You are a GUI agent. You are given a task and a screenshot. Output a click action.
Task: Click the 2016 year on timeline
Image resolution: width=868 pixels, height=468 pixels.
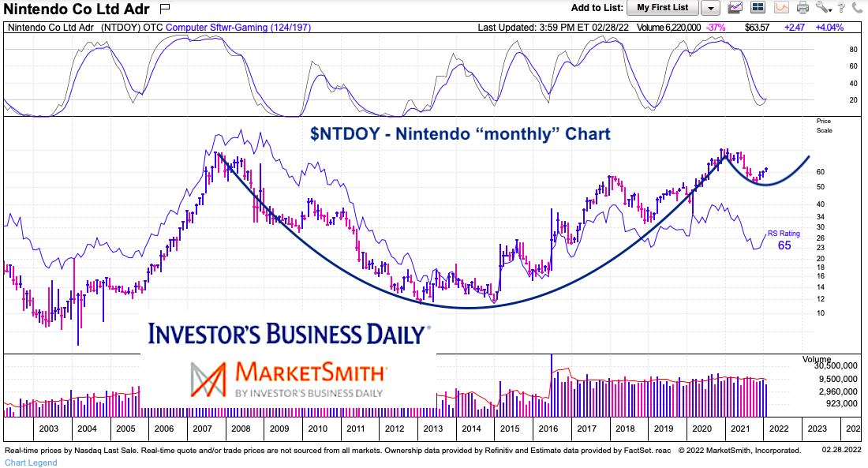[548, 429]
